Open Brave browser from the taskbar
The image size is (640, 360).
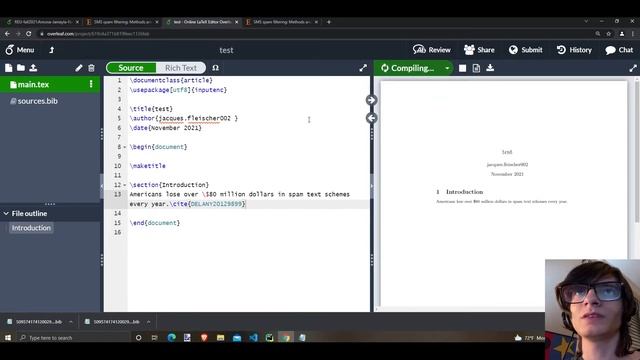pos(204,338)
